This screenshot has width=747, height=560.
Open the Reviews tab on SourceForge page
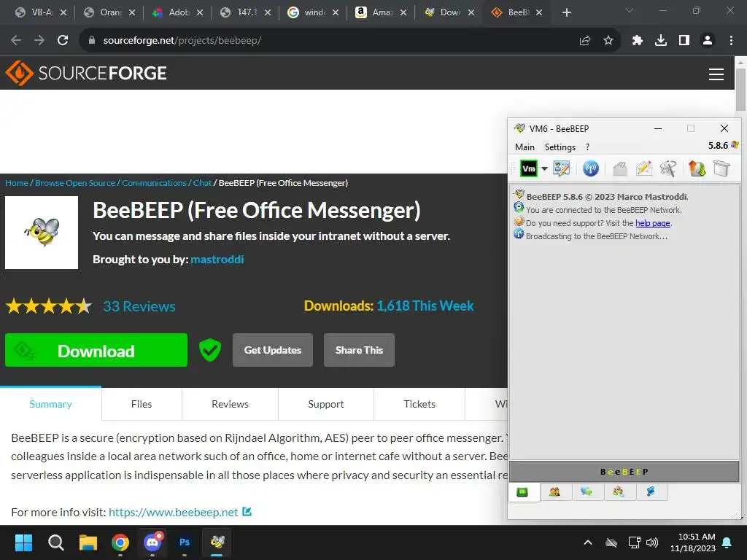click(x=230, y=404)
